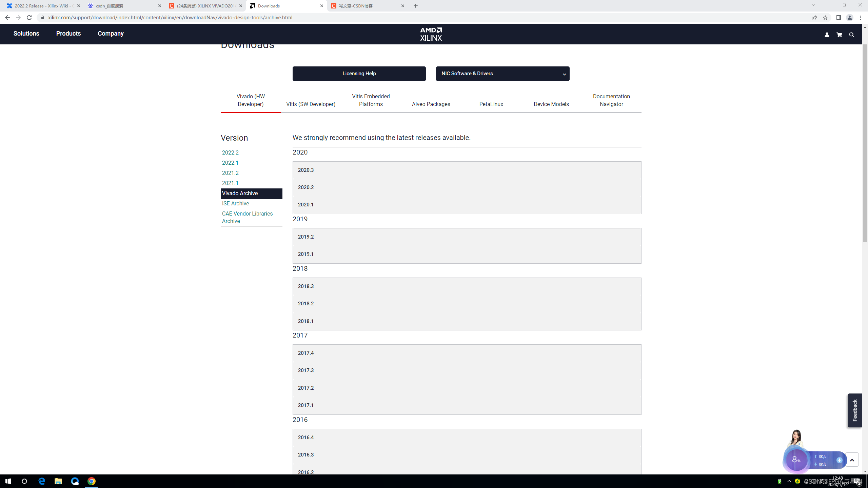Screen dimensions: 868x488
Task: Expand the NIC Software & Drivers dropdown
Action: pyautogui.click(x=502, y=74)
